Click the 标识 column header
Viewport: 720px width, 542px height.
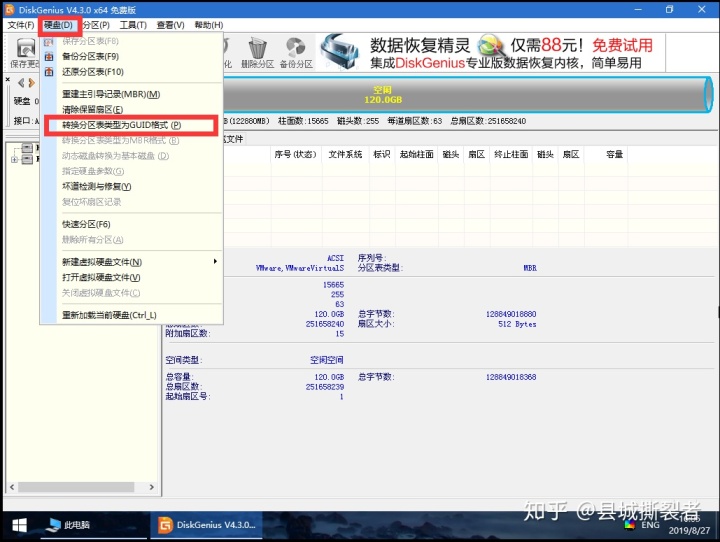[x=382, y=154]
